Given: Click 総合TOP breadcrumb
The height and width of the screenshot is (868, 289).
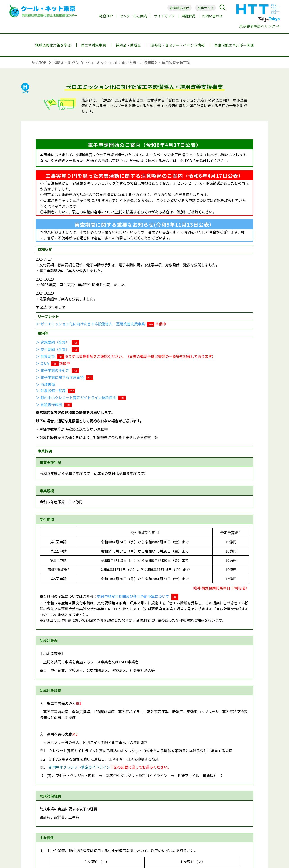Looking at the screenshot, I should (x=39, y=63).
